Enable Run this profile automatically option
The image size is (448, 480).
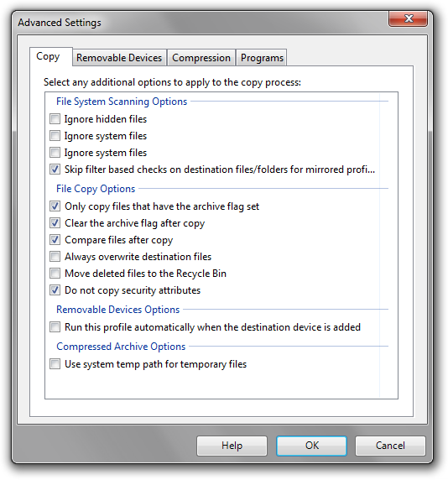(x=55, y=327)
